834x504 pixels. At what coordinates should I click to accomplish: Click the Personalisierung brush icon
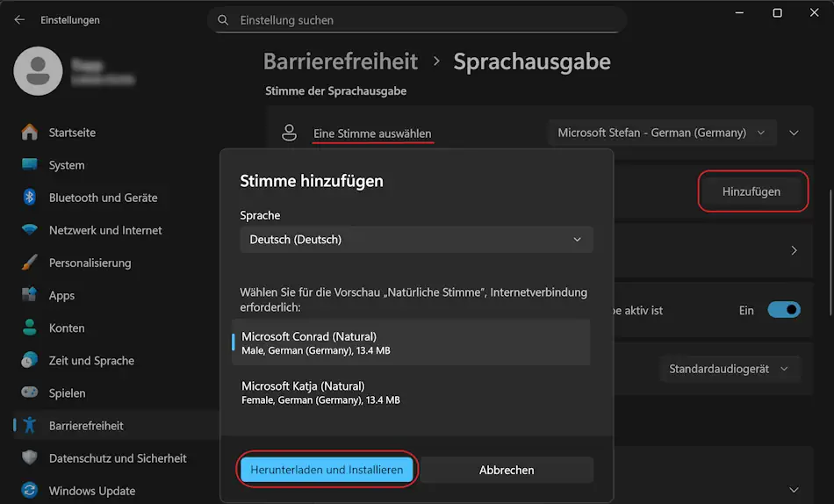pos(30,263)
